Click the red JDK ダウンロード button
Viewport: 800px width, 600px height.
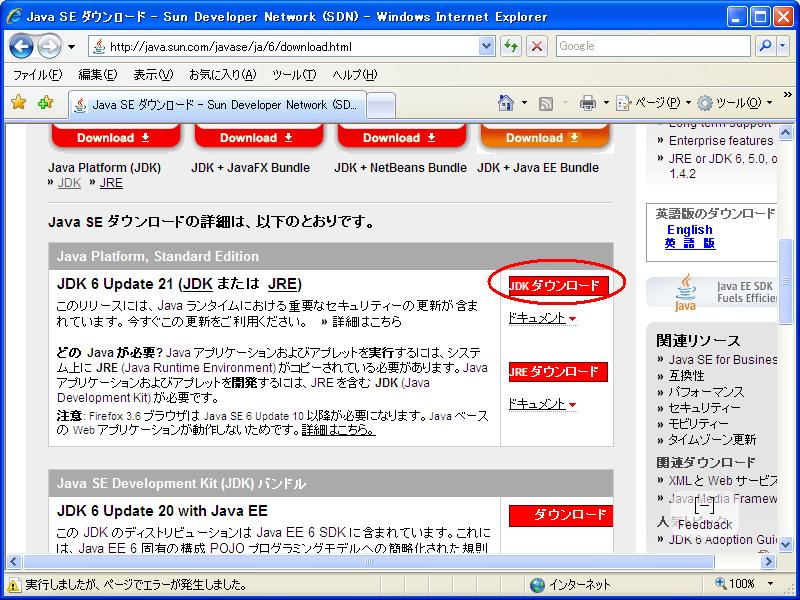click(x=559, y=286)
